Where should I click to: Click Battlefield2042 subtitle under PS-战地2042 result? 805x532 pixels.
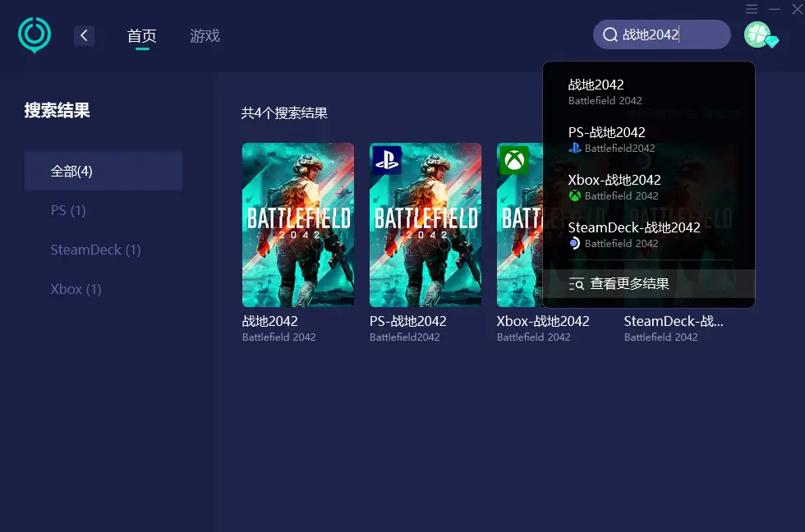pos(405,337)
